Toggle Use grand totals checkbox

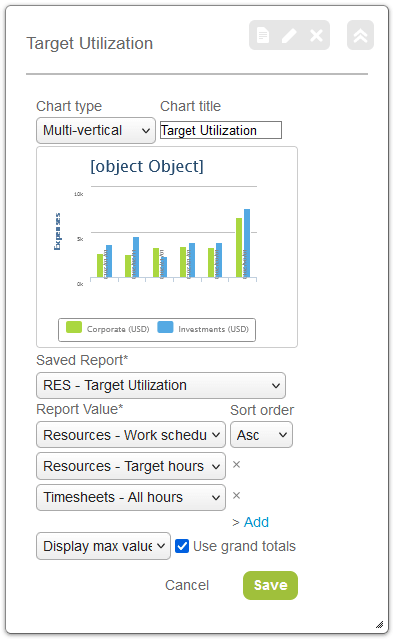182,546
